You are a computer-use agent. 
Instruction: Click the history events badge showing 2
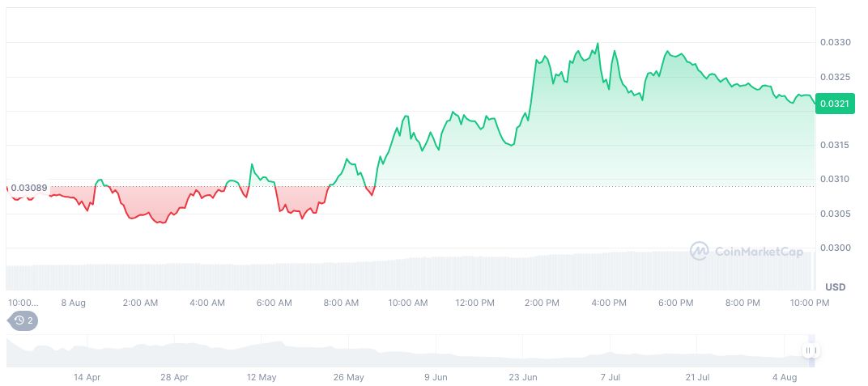[x=23, y=320]
